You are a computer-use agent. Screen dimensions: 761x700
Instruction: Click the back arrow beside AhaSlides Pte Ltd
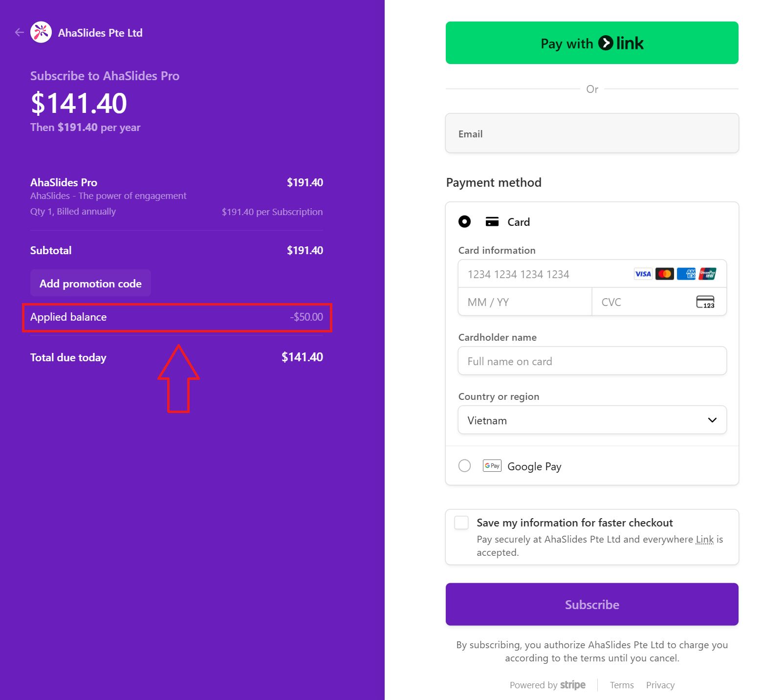point(19,32)
